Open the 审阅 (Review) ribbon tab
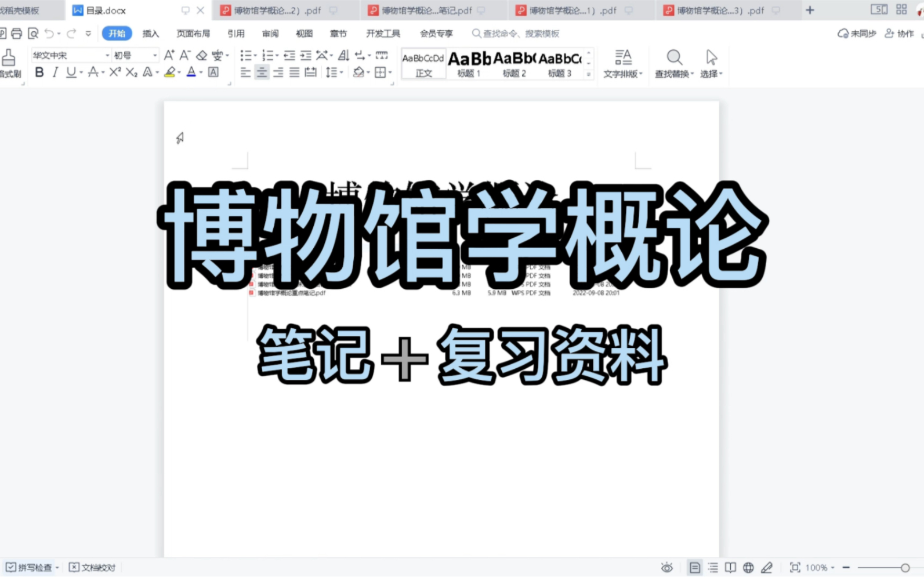 pyautogui.click(x=270, y=34)
